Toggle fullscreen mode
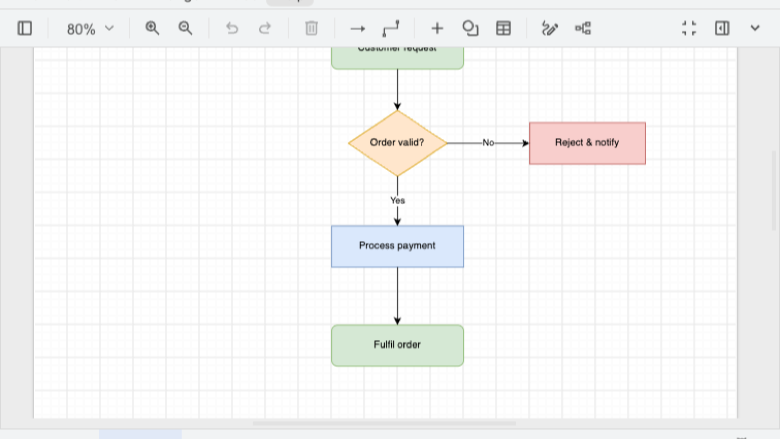Viewport: 780px width, 439px height. 689,28
